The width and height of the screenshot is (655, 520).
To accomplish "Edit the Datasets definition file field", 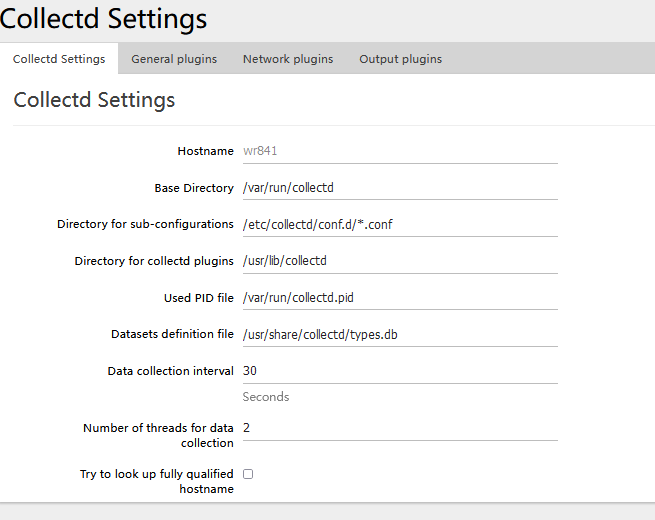I will point(400,335).
